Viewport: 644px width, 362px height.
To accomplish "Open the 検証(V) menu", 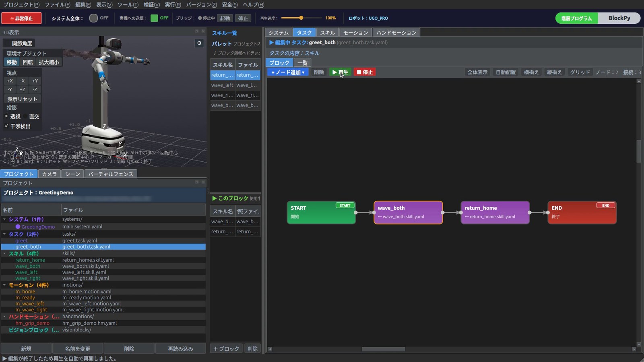I will click(x=151, y=4).
